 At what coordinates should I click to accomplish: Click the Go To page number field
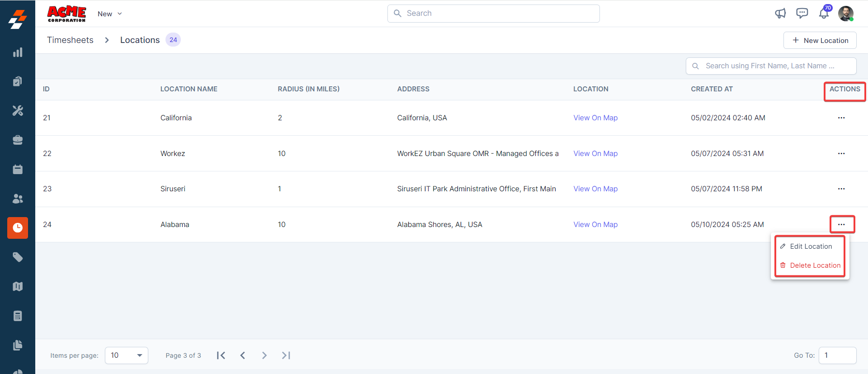[837, 355]
